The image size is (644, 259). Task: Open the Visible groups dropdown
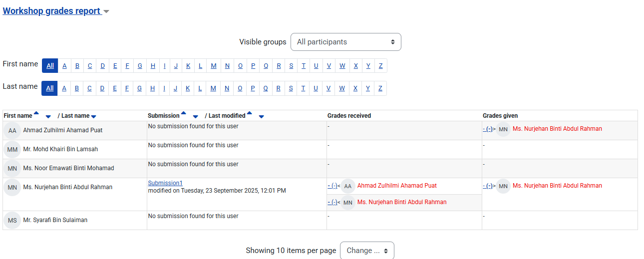coord(345,42)
